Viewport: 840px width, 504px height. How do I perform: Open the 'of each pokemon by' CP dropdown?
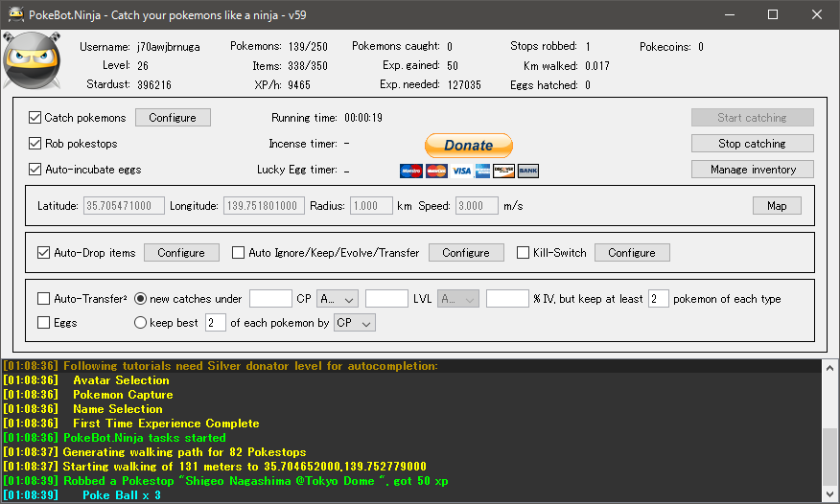click(354, 323)
